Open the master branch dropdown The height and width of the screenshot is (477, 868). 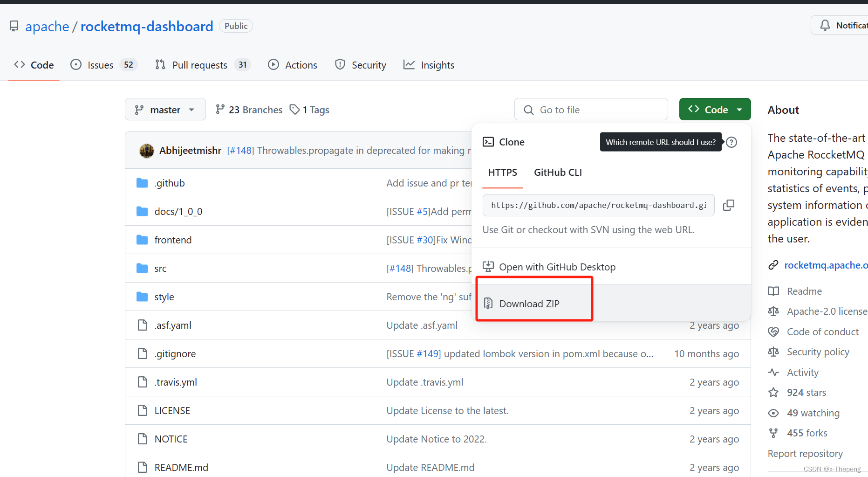point(165,109)
